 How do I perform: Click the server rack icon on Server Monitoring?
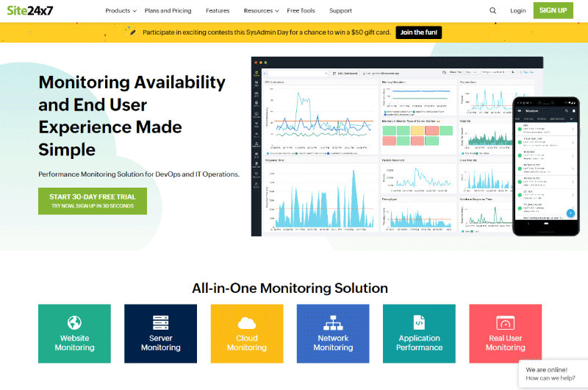(x=160, y=322)
